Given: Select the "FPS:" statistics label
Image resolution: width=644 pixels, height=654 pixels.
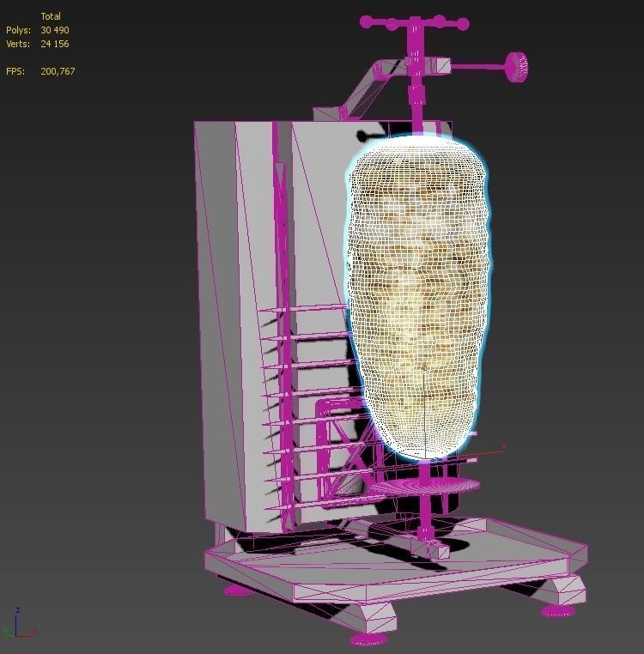Looking at the screenshot, I should 15,71.
